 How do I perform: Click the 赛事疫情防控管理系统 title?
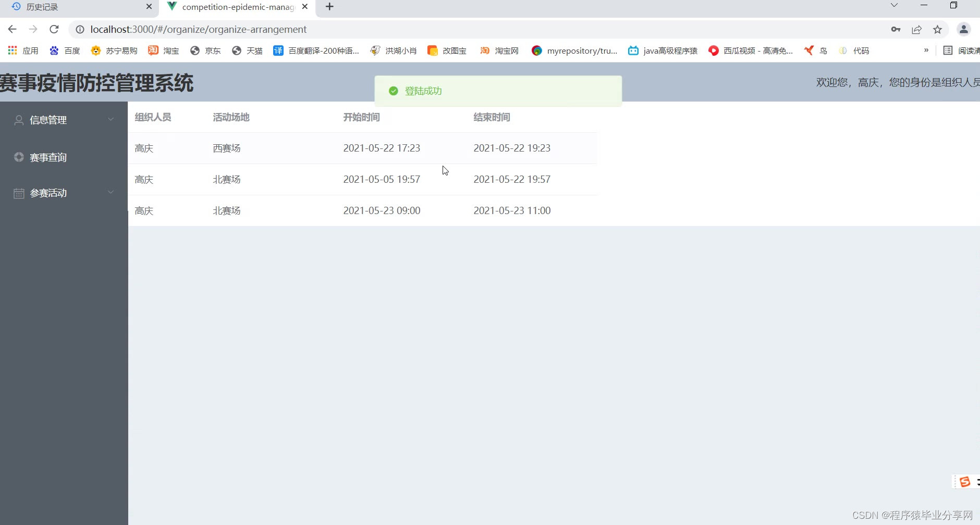pos(96,83)
